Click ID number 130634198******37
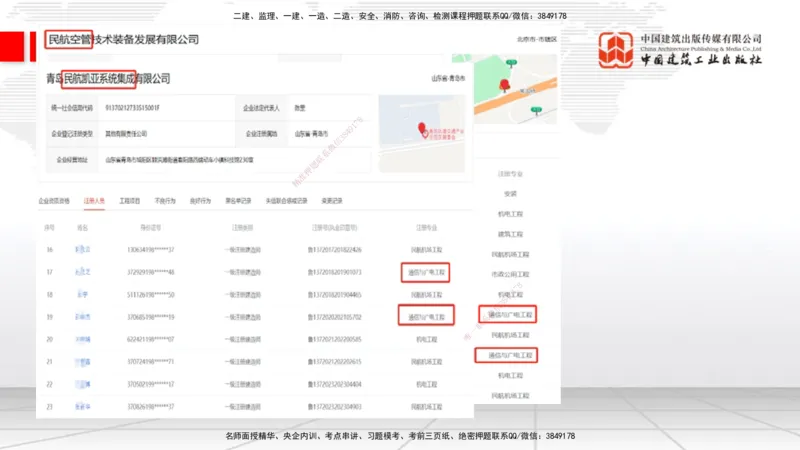This screenshot has width=800, height=450. point(151,250)
